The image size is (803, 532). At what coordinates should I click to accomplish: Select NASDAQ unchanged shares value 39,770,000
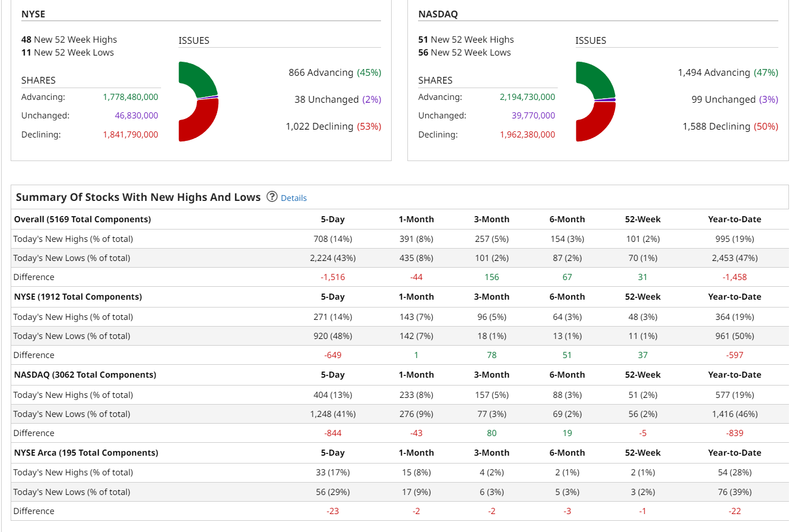[533, 116]
